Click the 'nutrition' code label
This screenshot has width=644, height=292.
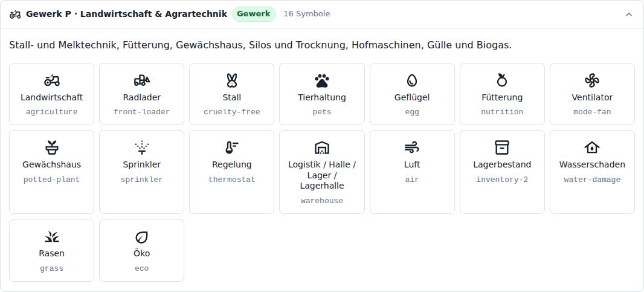(x=502, y=112)
